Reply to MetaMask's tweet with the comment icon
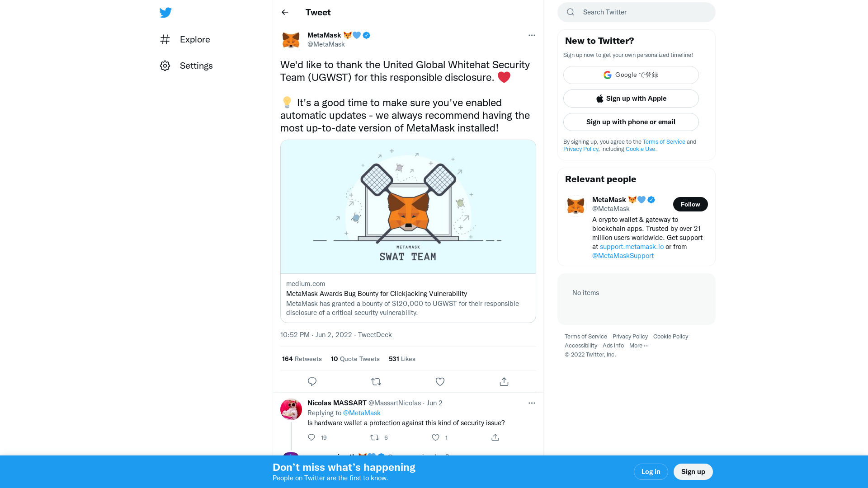Image resolution: width=868 pixels, height=488 pixels. 312,381
